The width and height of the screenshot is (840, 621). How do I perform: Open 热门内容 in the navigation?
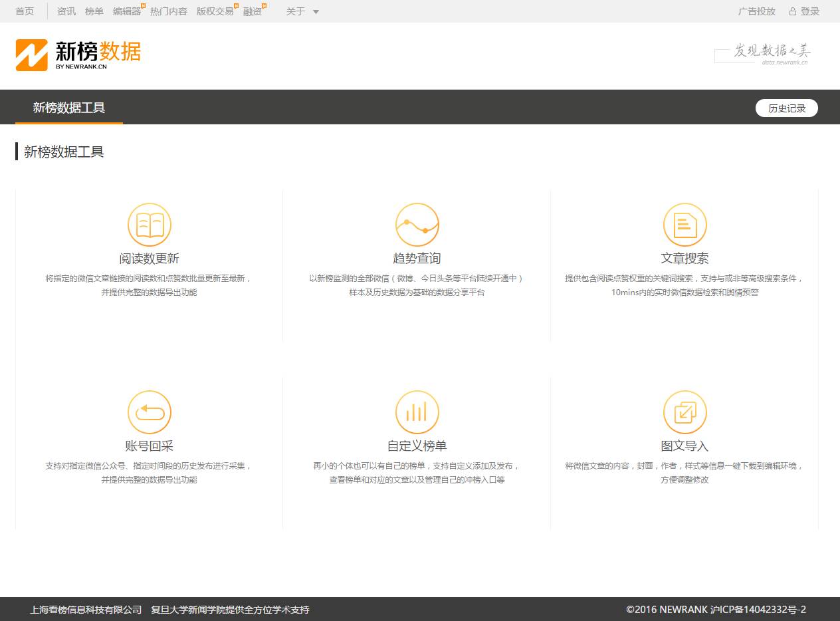point(169,11)
